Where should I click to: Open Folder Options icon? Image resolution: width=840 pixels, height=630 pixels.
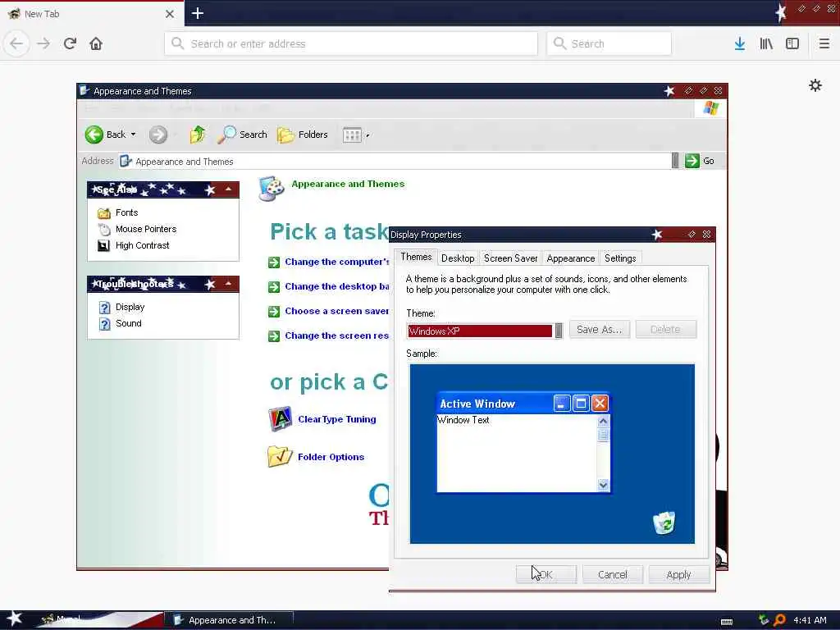coord(280,456)
